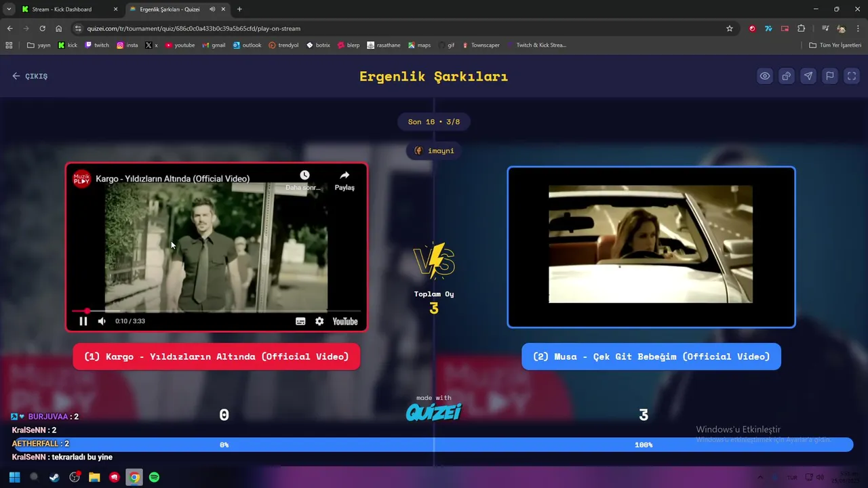Open the Kargo video title link
Viewport: 868px width, 488px height.
172,178
